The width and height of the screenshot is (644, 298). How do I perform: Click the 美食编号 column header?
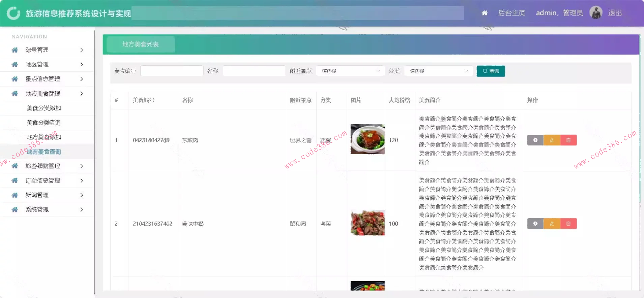[x=143, y=100]
